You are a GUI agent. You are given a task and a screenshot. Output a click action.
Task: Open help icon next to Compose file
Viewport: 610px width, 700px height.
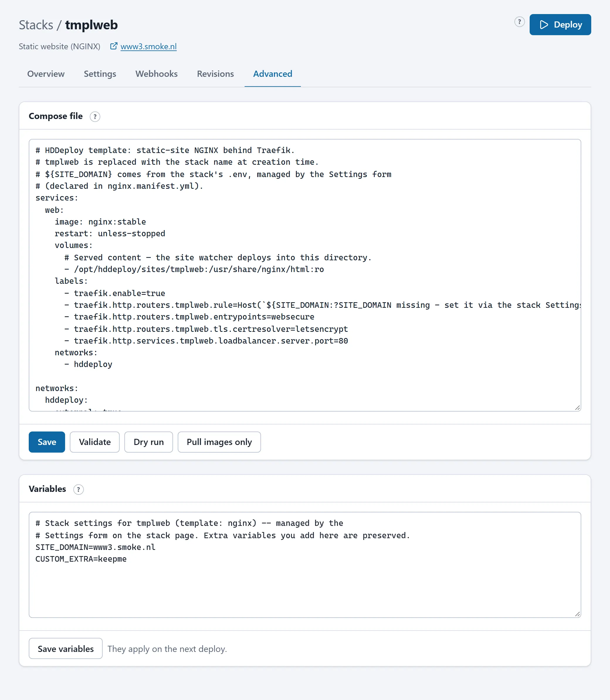[x=95, y=117]
